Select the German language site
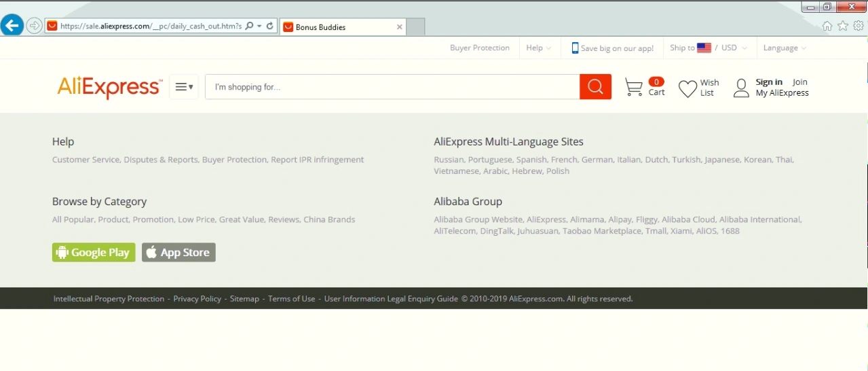 [597, 160]
